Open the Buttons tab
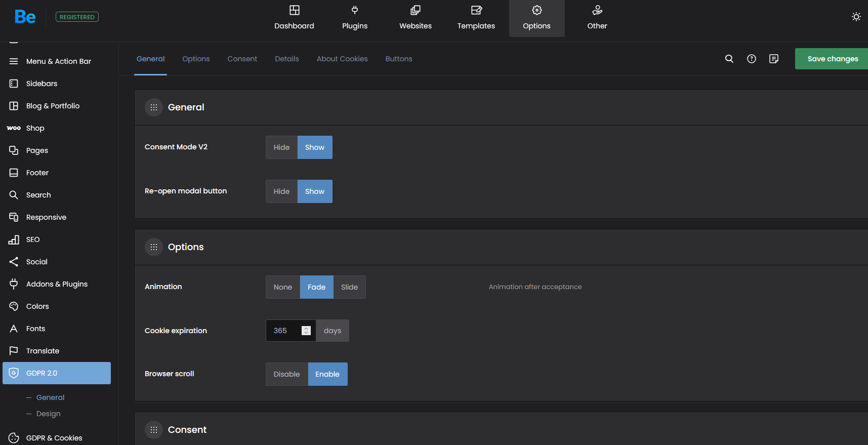This screenshot has width=868, height=445. pos(398,59)
